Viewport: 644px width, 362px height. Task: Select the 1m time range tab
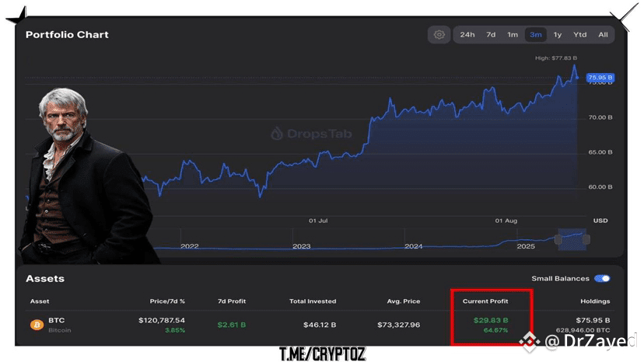(513, 35)
